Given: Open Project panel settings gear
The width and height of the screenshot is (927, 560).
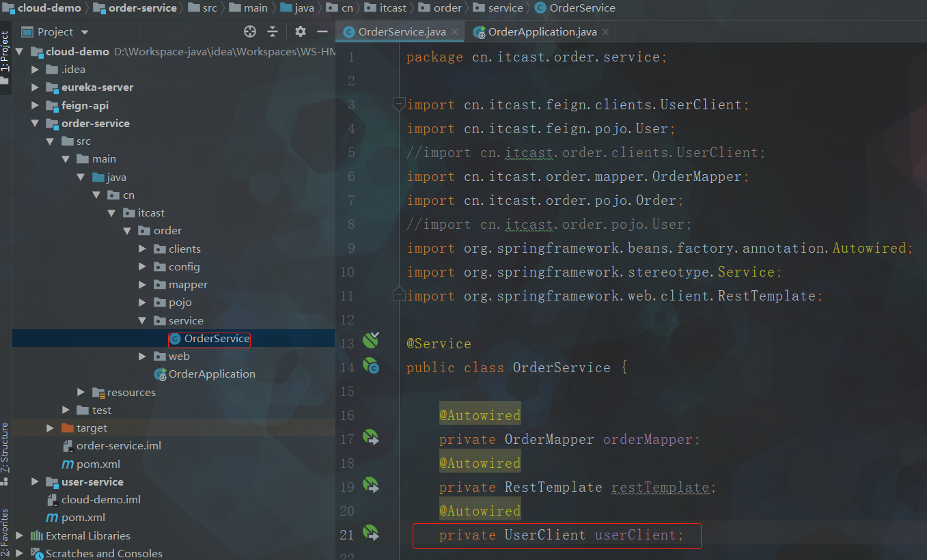Looking at the screenshot, I should (x=301, y=31).
